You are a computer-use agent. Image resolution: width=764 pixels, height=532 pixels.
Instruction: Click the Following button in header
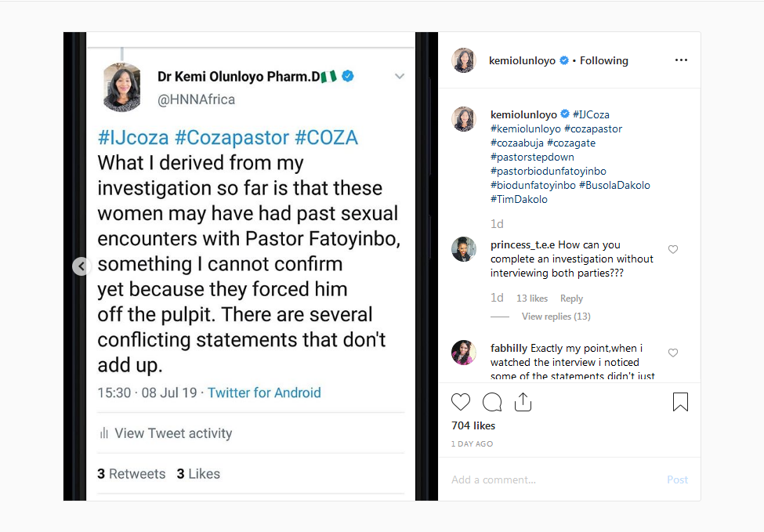coord(603,60)
